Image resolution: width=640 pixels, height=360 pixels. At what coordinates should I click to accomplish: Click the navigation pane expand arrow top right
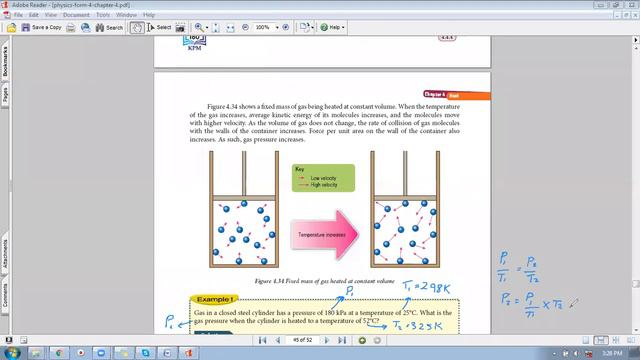(x=636, y=40)
